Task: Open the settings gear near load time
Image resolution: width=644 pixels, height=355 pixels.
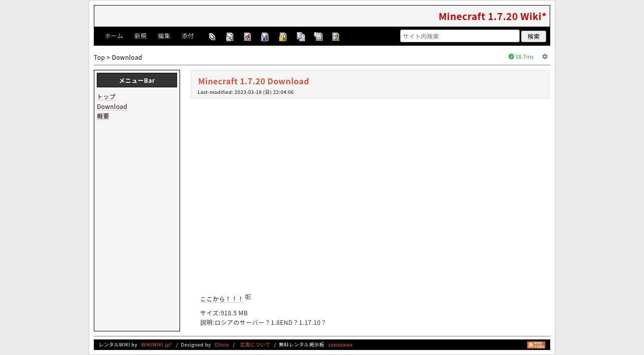Action: tap(545, 57)
